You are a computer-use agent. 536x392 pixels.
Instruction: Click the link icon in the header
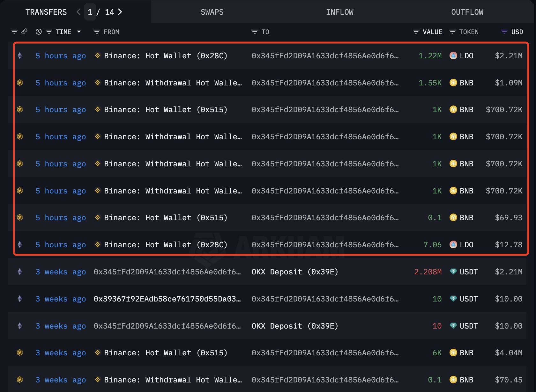(24, 32)
